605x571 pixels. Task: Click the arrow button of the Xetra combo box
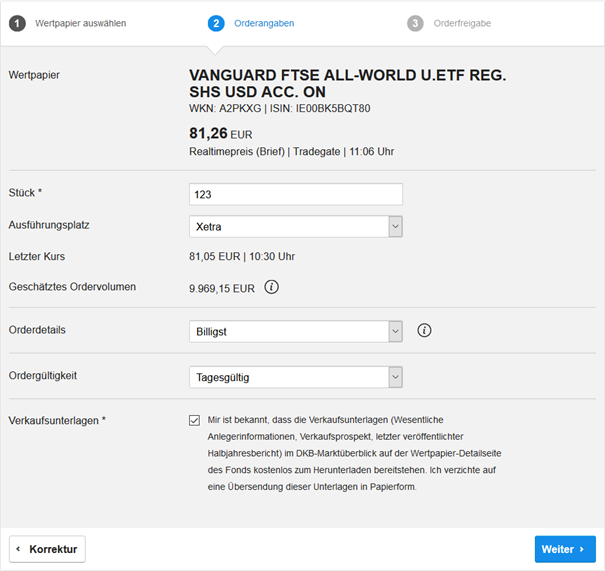point(395,226)
